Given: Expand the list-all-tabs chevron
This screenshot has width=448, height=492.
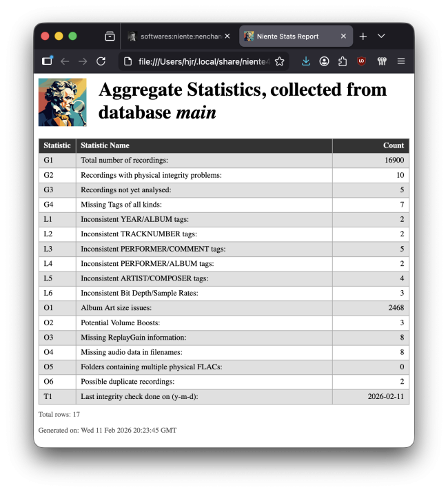Looking at the screenshot, I should point(381,36).
